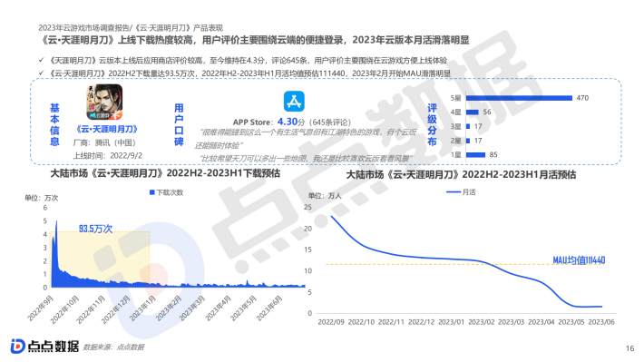This screenshot has width=644, height=362.
Task: Click the 下载次数 legend square
Action: (x=152, y=192)
